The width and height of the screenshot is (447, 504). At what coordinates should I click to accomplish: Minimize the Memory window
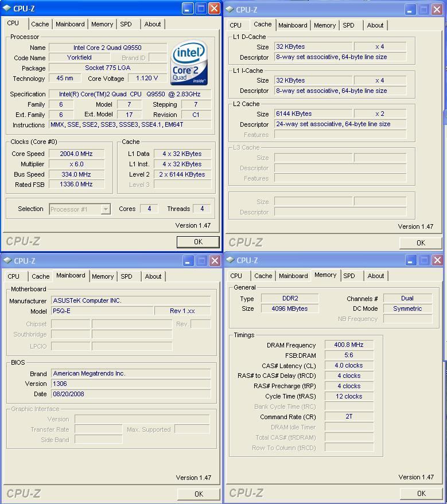(410, 260)
